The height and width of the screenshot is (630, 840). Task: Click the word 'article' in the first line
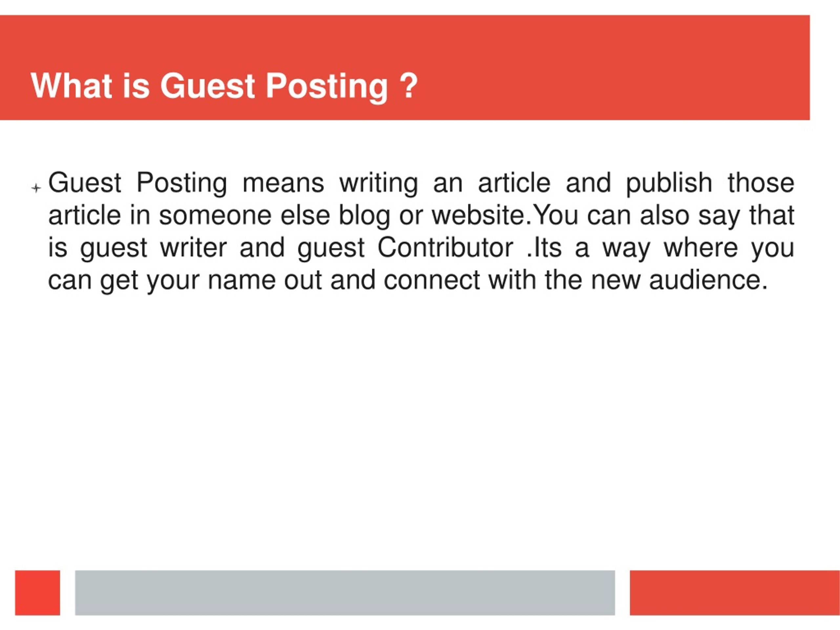[x=514, y=183]
